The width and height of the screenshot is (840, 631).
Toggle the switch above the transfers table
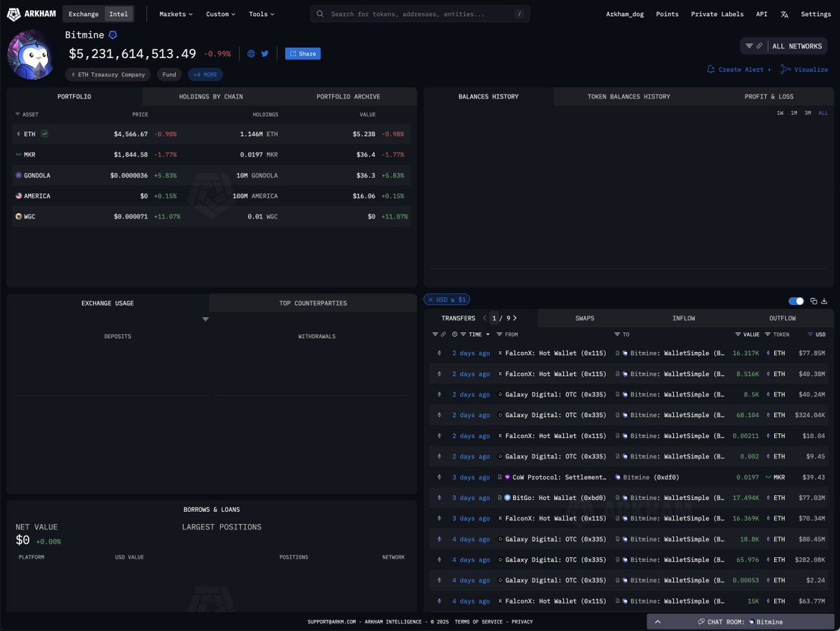pyautogui.click(x=796, y=301)
